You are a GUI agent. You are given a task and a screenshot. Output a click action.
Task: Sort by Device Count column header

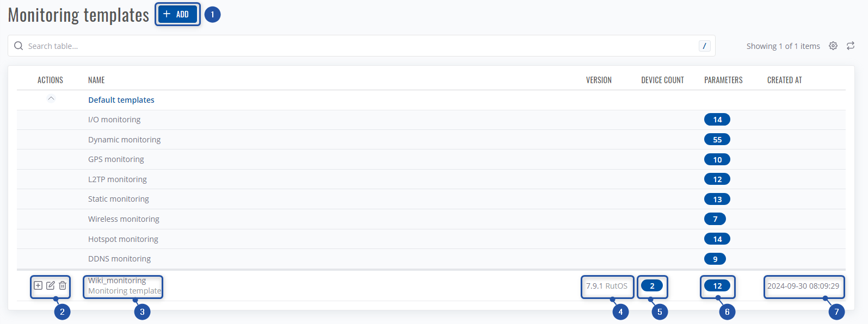tap(662, 80)
